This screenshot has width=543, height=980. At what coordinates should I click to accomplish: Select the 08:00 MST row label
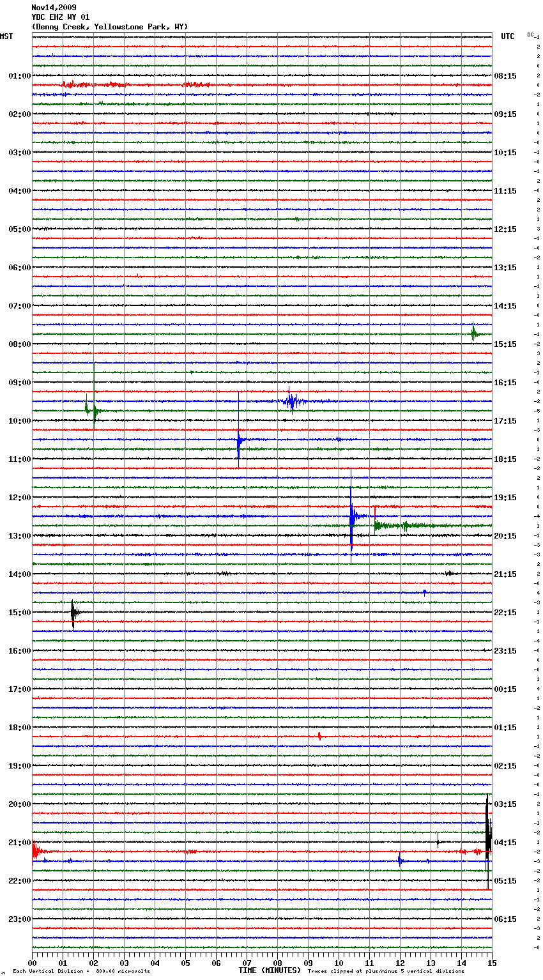click(x=20, y=344)
